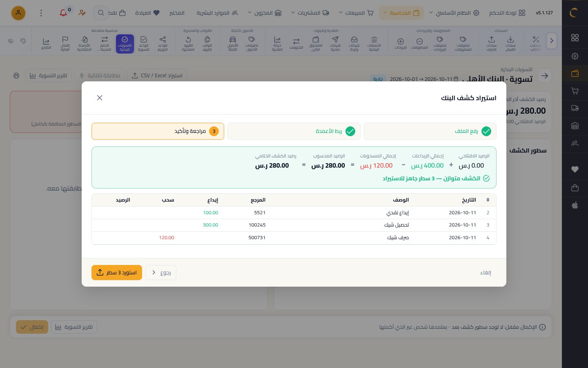Open the sidebar warehouse icon
588x368 pixels.
click(575, 126)
